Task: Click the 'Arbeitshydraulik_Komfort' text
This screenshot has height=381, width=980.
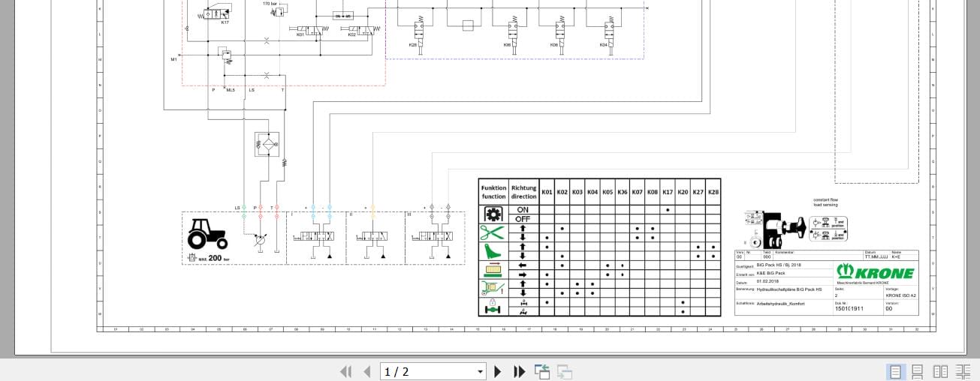Action: [781, 304]
